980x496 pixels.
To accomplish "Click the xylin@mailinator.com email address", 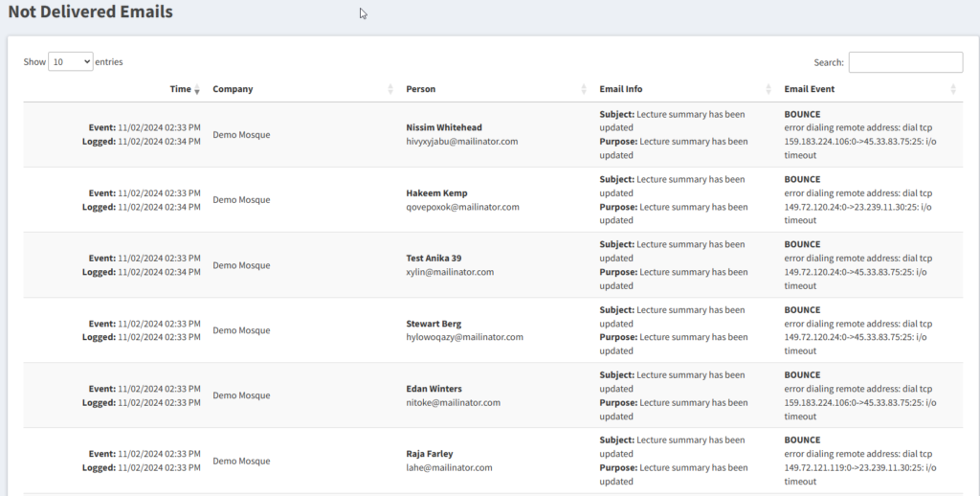I will pos(450,272).
